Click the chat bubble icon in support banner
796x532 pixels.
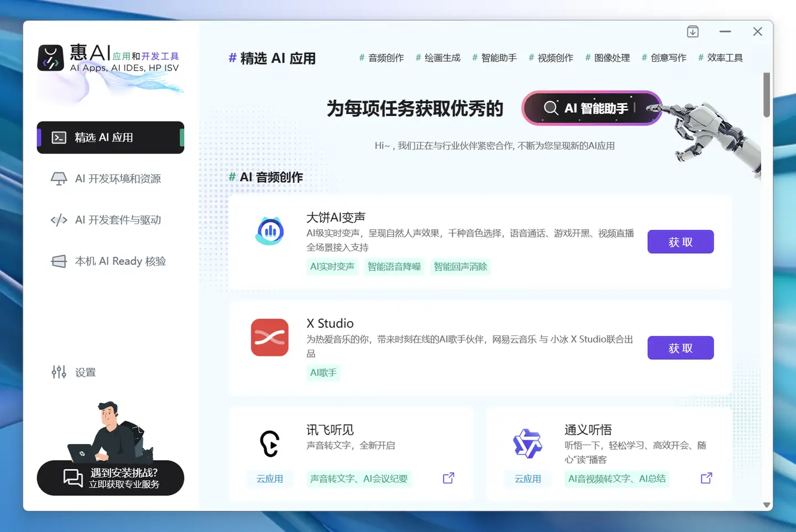click(x=73, y=478)
